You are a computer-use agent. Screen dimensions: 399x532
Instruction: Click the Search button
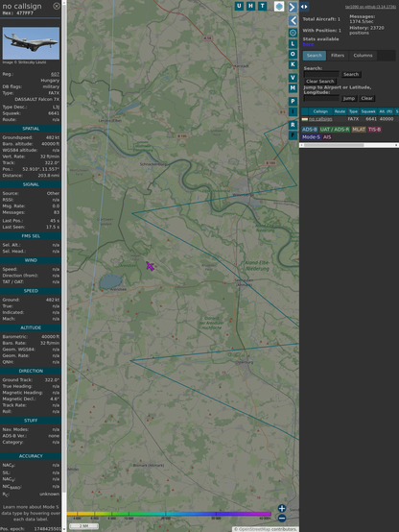pos(351,74)
